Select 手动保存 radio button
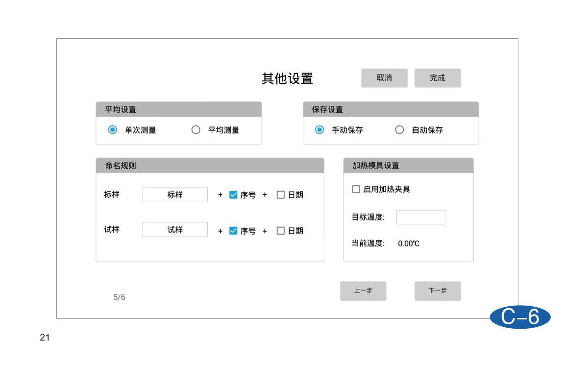The width and height of the screenshot is (588, 367). (319, 130)
